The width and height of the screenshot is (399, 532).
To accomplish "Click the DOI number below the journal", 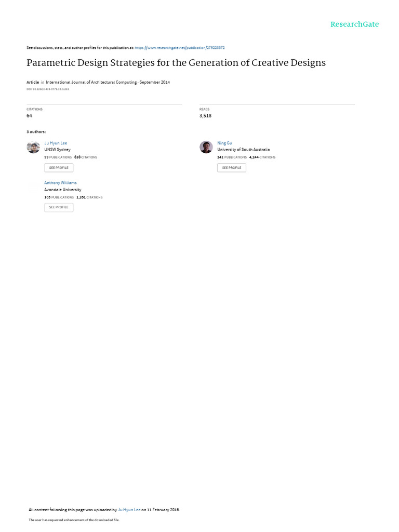I will click(48, 89).
